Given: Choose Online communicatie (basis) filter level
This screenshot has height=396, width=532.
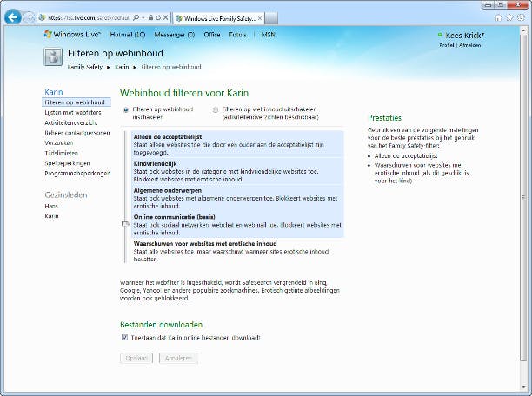Looking at the screenshot, I should coord(237,224).
